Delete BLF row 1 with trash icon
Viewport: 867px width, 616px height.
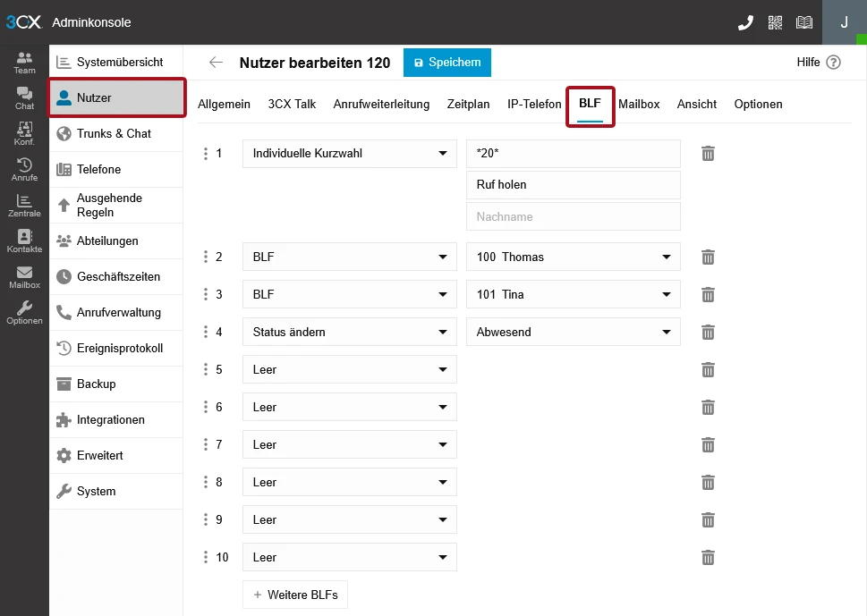click(708, 154)
